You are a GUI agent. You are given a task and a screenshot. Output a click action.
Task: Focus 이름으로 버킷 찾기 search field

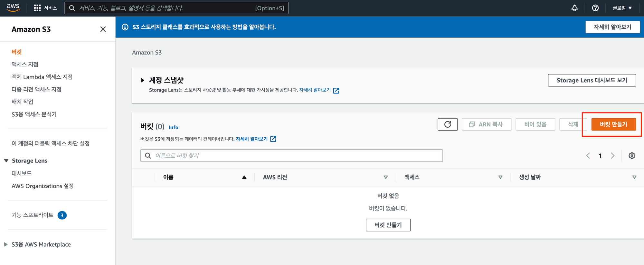pos(291,156)
